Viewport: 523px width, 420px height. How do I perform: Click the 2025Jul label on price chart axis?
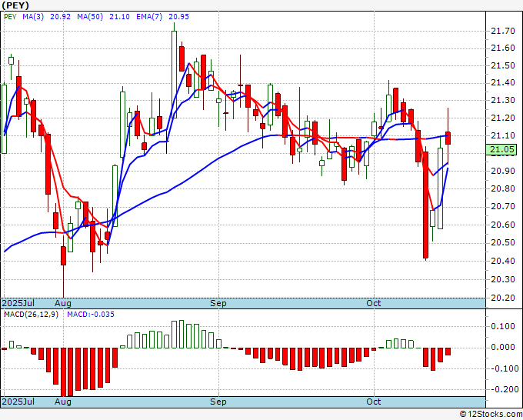[18, 303]
